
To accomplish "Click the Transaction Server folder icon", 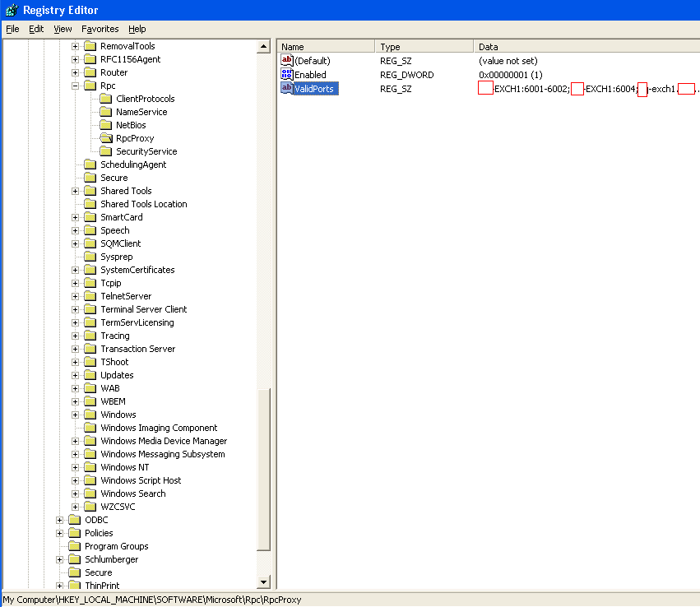I will 90,349.
